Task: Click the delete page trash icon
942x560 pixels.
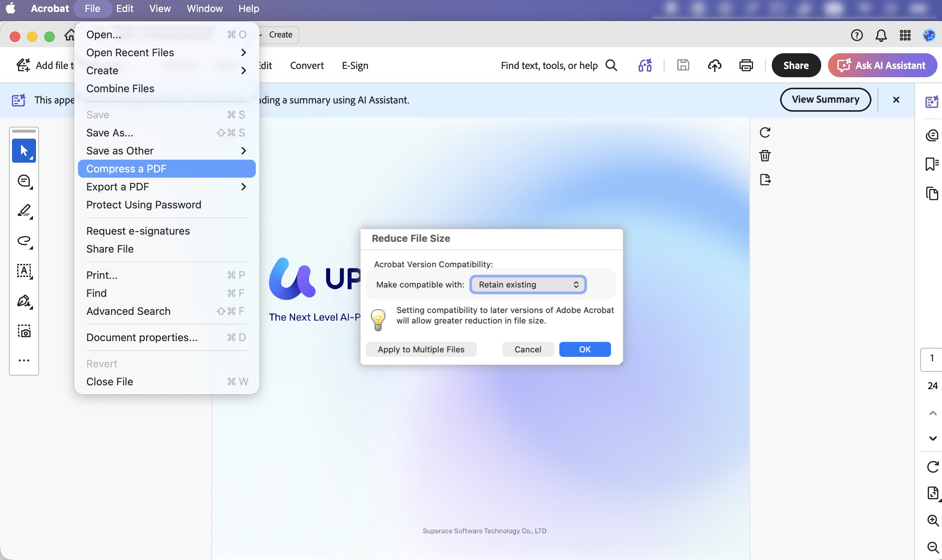Action: pos(765,156)
